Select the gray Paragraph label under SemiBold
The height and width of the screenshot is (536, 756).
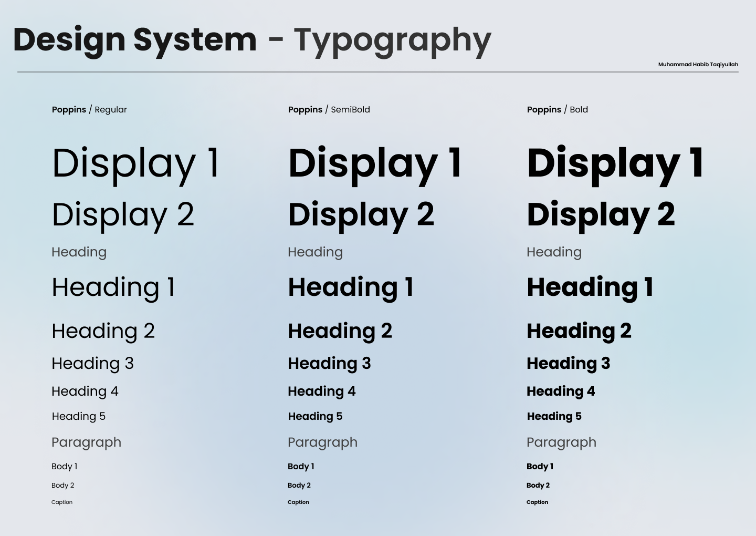(x=322, y=442)
